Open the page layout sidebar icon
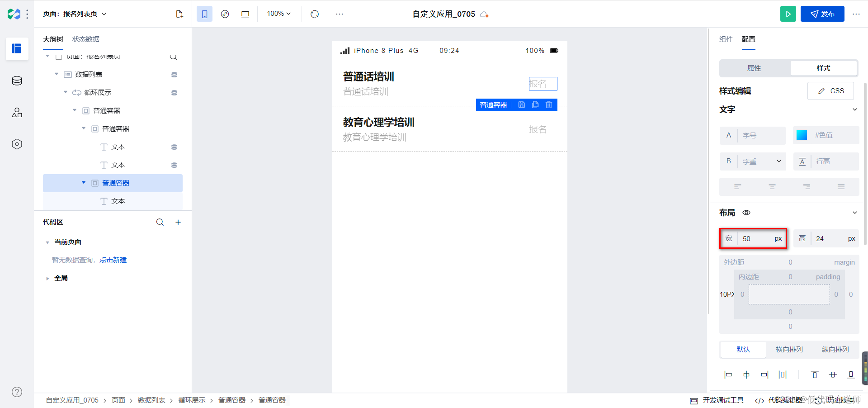Viewport: 868px width, 408px height. click(17, 48)
